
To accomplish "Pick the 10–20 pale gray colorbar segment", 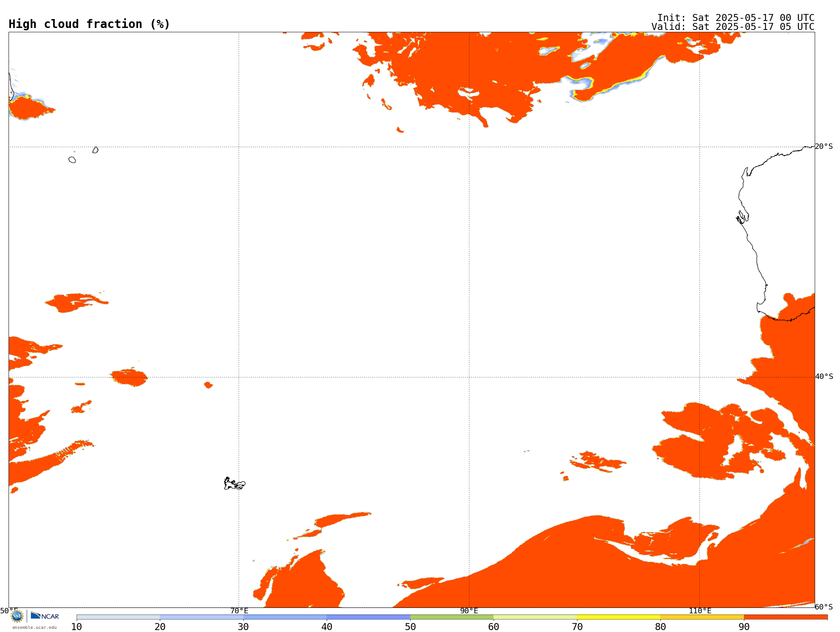I will coord(118,617).
